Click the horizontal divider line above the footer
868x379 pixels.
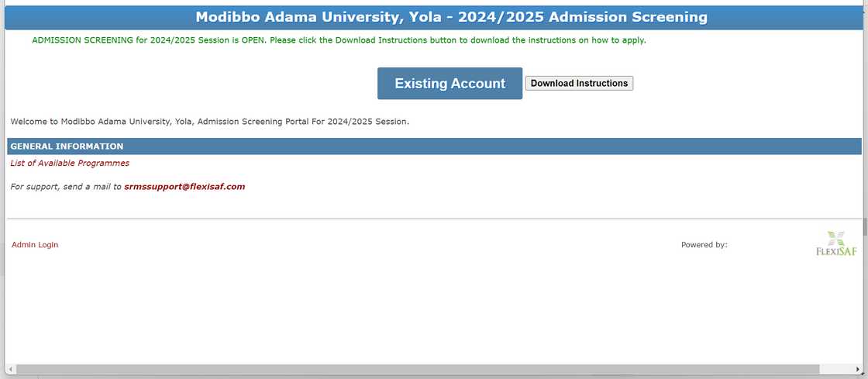click(x=434, y=219)
